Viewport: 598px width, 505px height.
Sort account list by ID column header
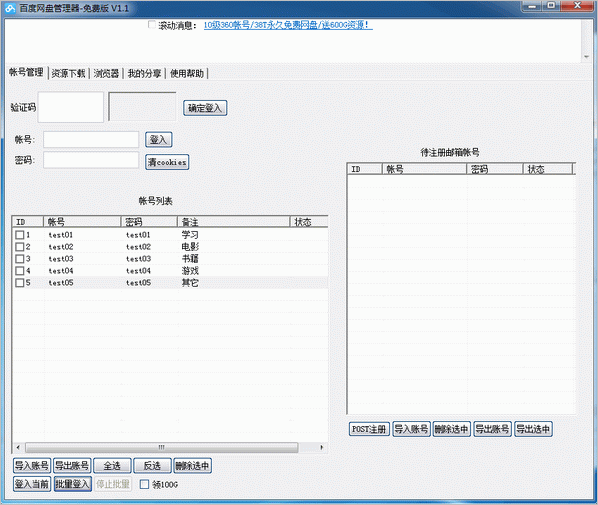[28, 222]
